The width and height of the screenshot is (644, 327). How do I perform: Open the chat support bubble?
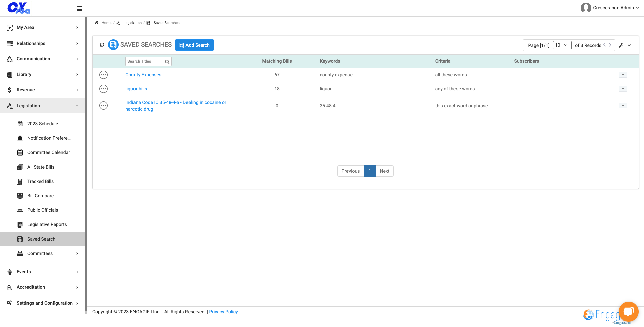click(628, 312)
